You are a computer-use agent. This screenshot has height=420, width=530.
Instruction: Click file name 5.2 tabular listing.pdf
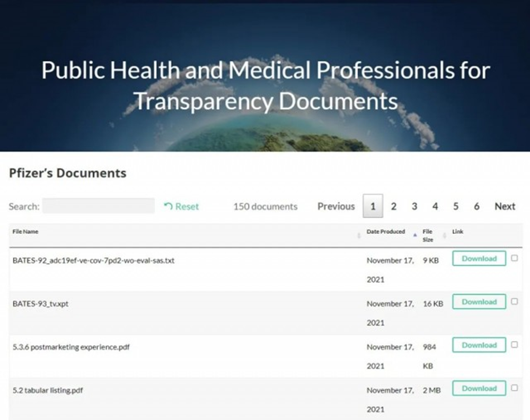[48, 390]
